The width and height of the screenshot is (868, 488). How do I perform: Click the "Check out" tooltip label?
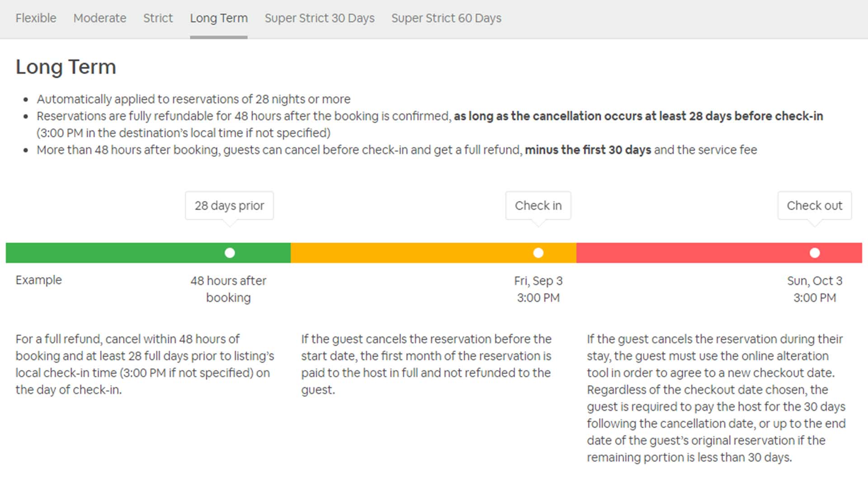click(x=814, y=206)
